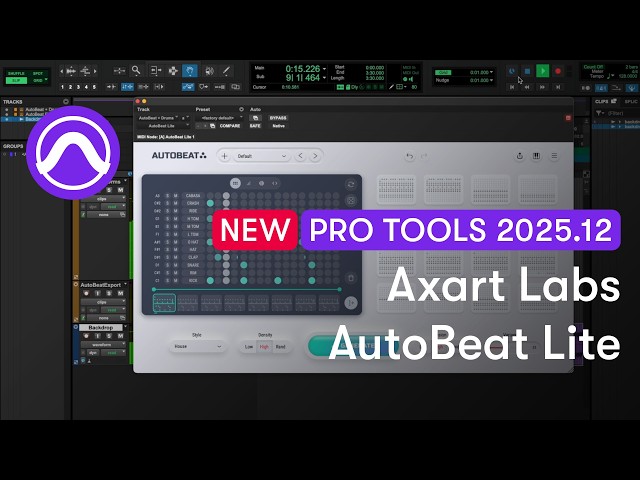The image size is (640, 480).
Task: Select the Selector tool
Action: pyautogui.click(x=173, y=71)
